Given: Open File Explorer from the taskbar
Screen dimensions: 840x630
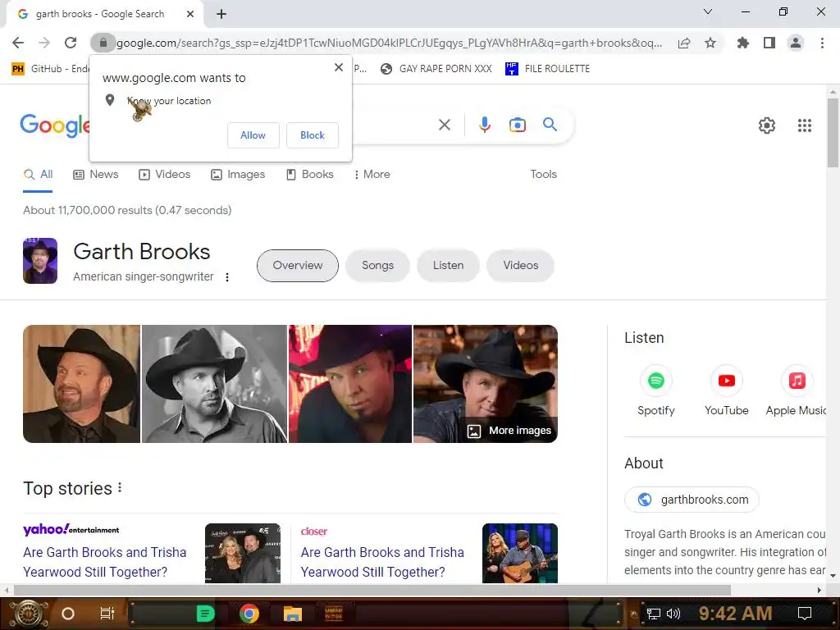Looking at the screenshot, I should tap(293, 614).
